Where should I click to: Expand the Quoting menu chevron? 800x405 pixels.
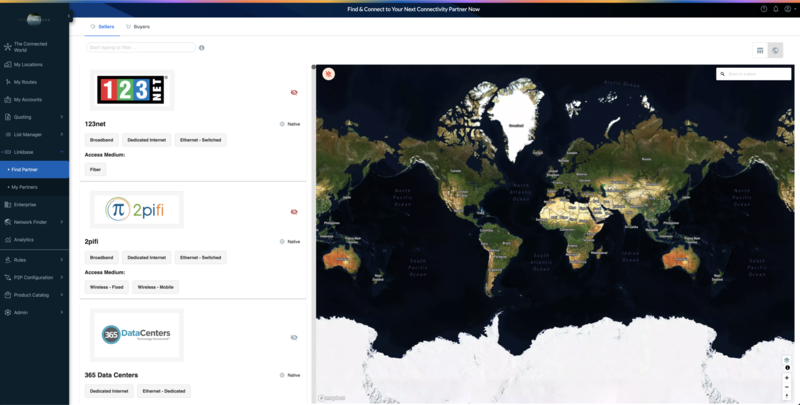point(62,117)
